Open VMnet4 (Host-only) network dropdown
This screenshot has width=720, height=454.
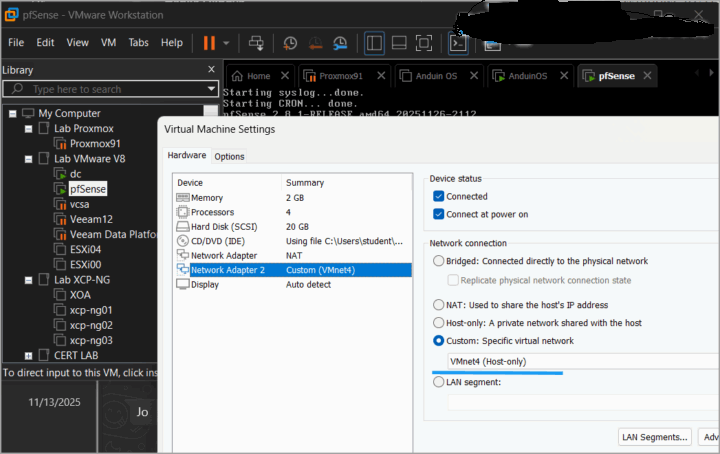pos(583,362)
